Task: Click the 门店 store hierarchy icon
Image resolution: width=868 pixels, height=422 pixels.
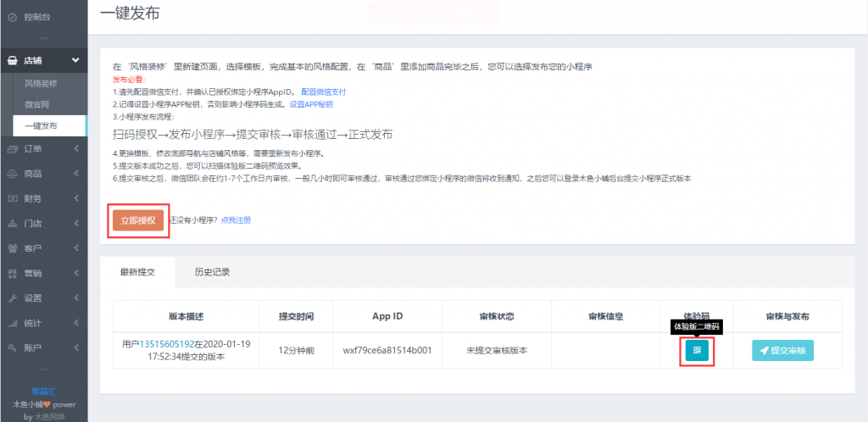Action: coord(12,224)
